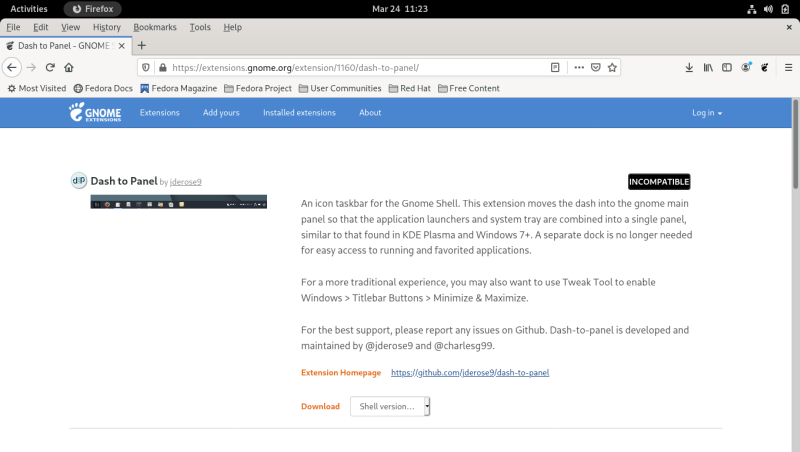Open Firefox account icon

[746, 67]
